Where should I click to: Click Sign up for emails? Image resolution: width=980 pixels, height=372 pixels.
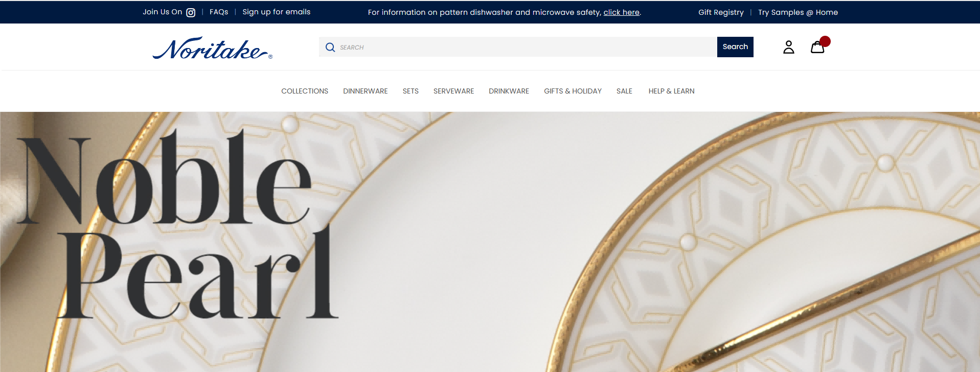coord(277,12)
